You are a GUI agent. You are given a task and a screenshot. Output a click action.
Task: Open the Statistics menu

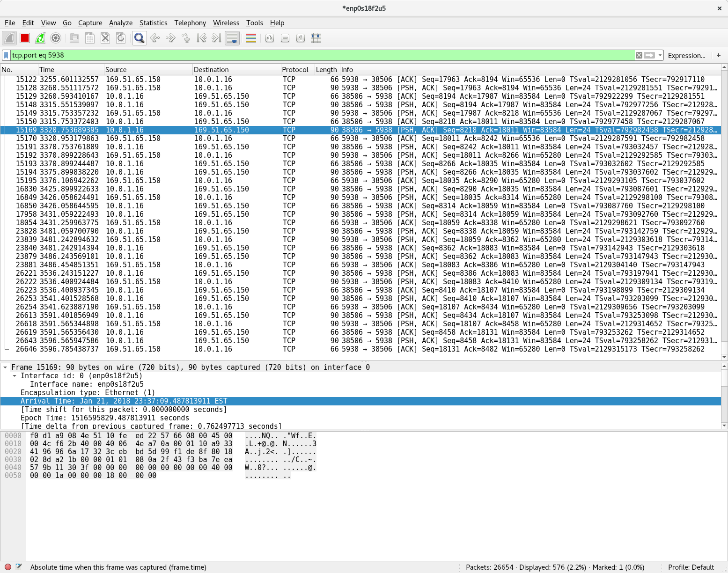tap(153, 23)
